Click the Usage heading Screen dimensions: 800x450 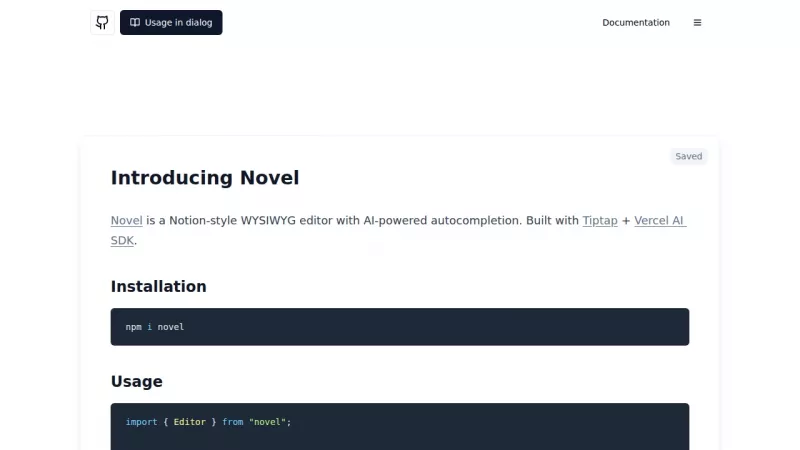[137, 381]
